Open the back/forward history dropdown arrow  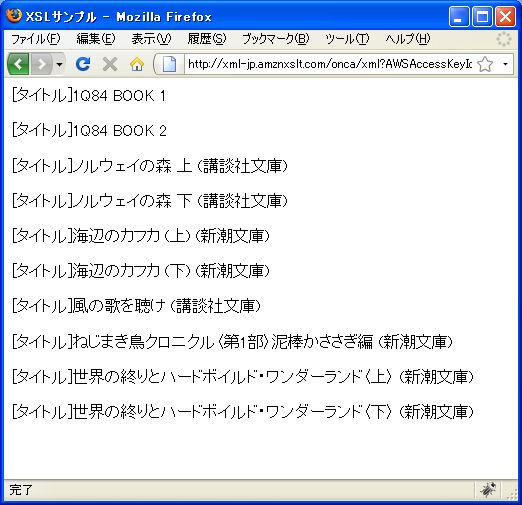click(x=59, y=64)
